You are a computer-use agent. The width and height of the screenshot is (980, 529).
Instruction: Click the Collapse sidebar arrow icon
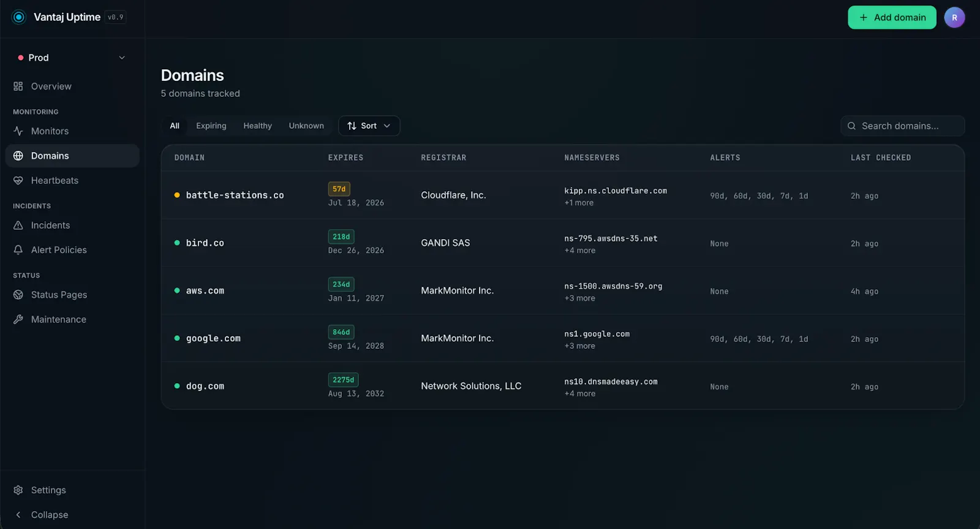[x=18, y=515]
